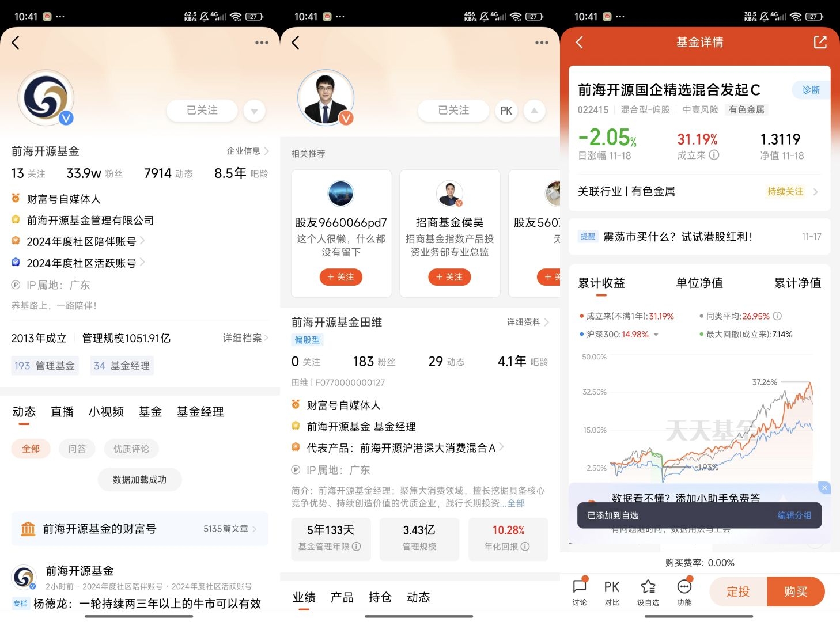This screenshot has height=622, width=840.
Task: Open 详细档案 of the company
Action: pyautogui.click(x=245, y=338)
